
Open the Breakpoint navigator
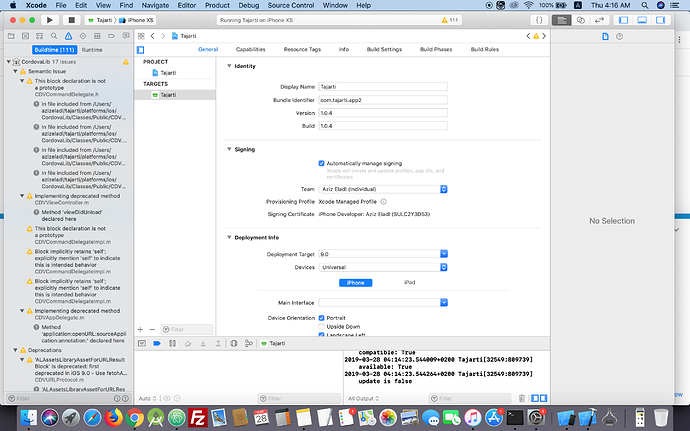click(111, 36)
